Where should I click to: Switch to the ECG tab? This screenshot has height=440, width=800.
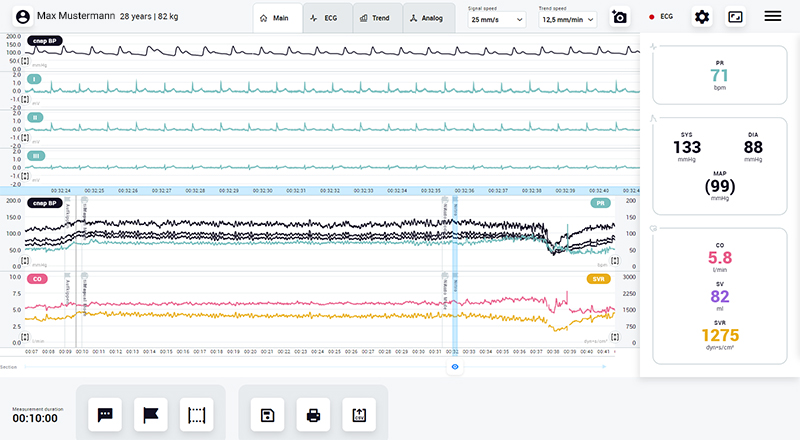point(327,18)
